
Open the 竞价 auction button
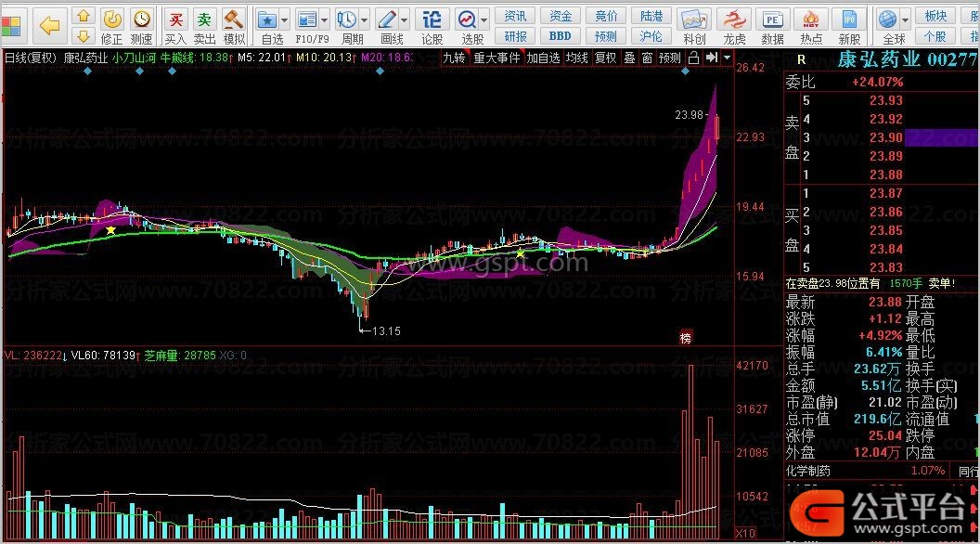(606, 16)
